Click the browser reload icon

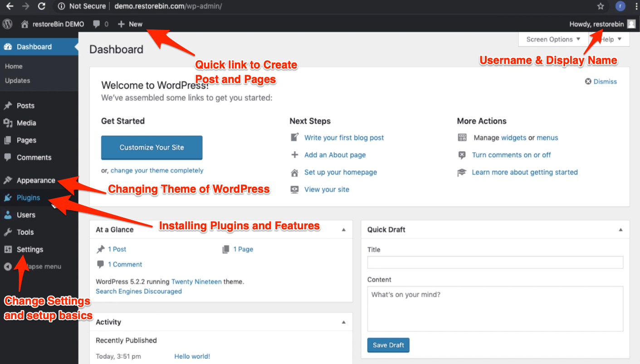pyautogui.click(x=41, y=6)
